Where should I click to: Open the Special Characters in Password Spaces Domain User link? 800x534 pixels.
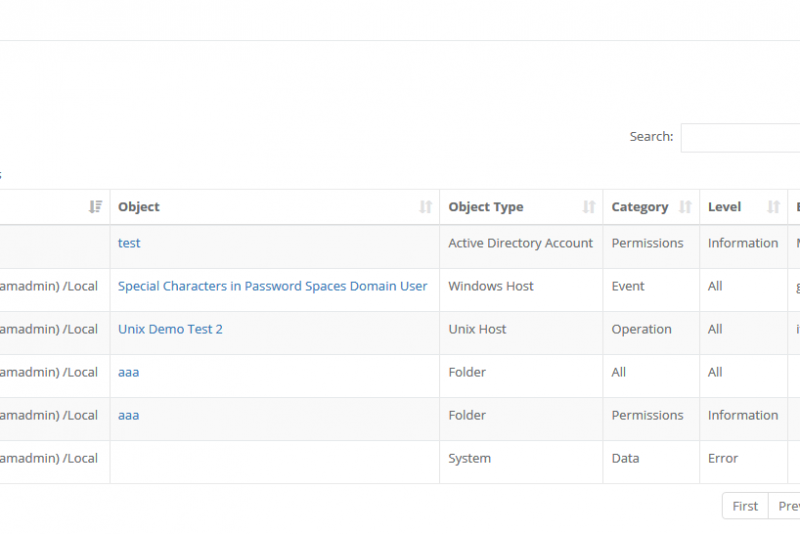(x=272, y=286)
